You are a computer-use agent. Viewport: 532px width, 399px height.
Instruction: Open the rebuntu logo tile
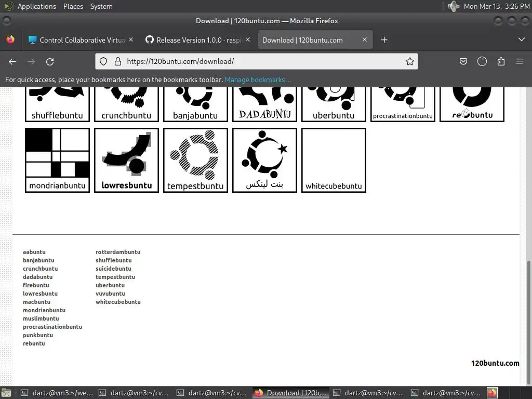[472, 104]
